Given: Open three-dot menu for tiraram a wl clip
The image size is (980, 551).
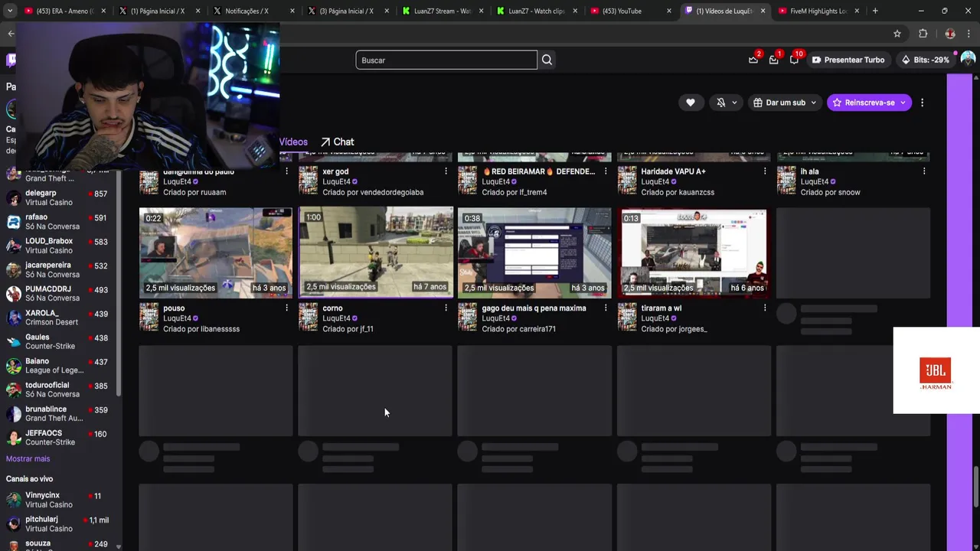Looking at the screenshot, I should coord(764,308).
